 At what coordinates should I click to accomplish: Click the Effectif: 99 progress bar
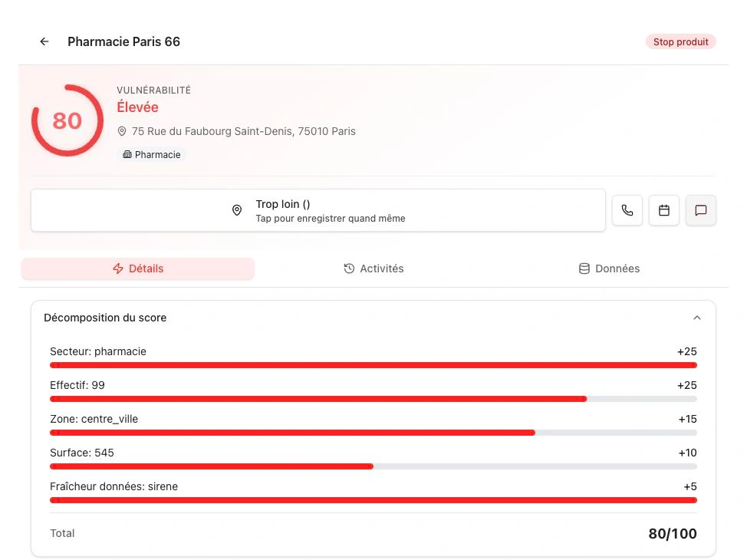pos(373,399)
